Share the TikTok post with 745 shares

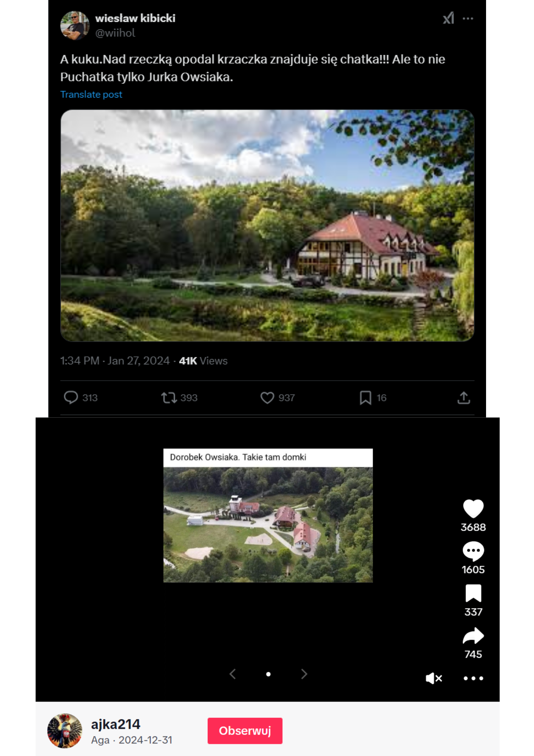473,636
